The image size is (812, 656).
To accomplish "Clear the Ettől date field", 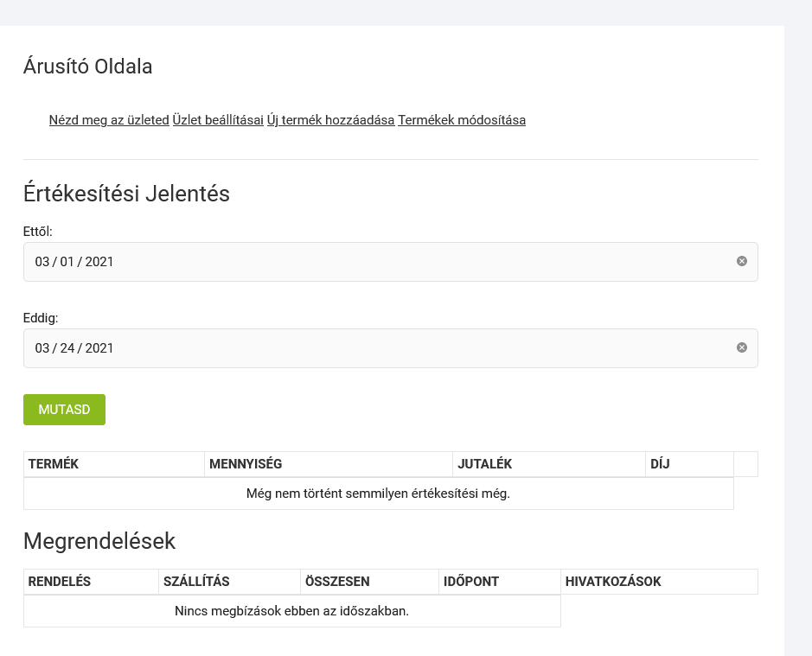I will 741,261.
